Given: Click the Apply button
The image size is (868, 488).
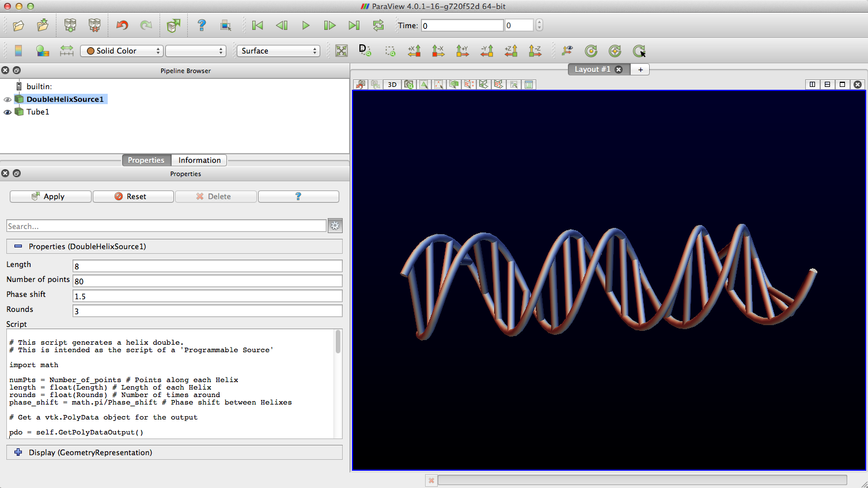Looking at the screenshot, I should [50, 196].
